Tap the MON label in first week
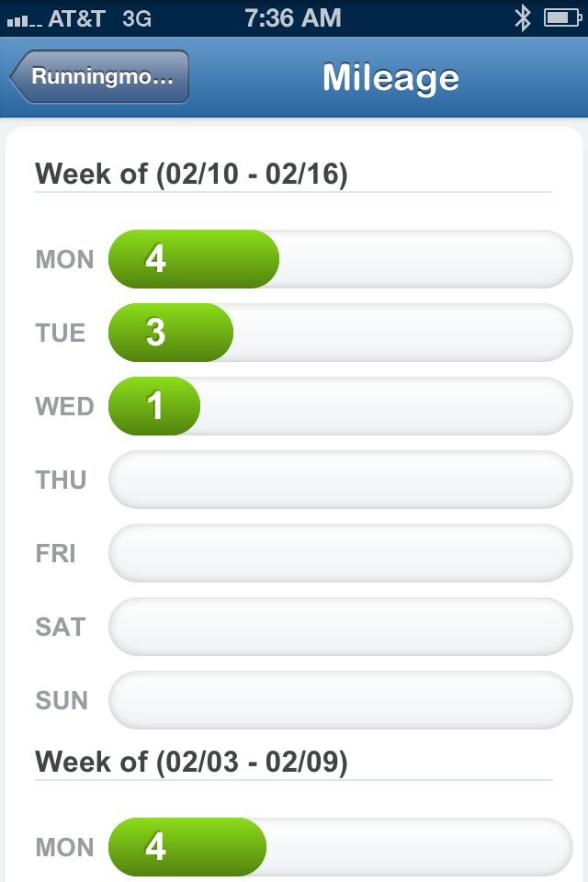Viewport: 588px width, 882px height. pos(64,260)
